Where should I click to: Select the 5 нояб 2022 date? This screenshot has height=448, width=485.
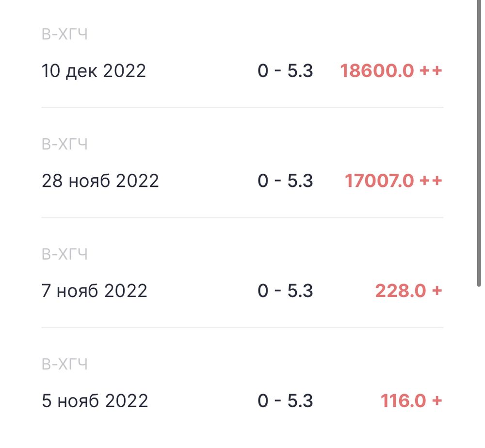(95, 401)
